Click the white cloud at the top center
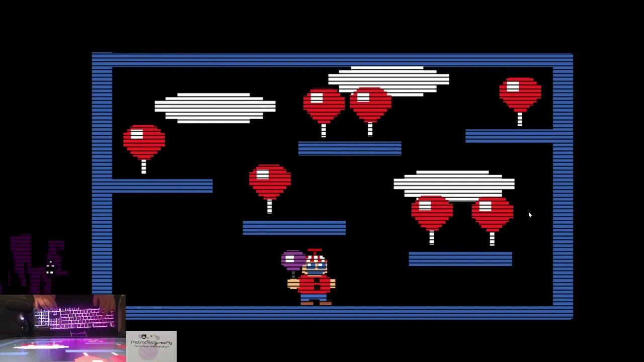Viewport: 644px width, 362px height. (388, 80)
